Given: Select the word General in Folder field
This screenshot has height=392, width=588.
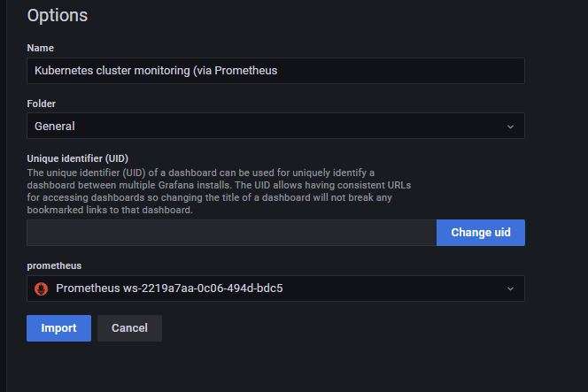Looking at the screenshot, I should tap(55, 127).
